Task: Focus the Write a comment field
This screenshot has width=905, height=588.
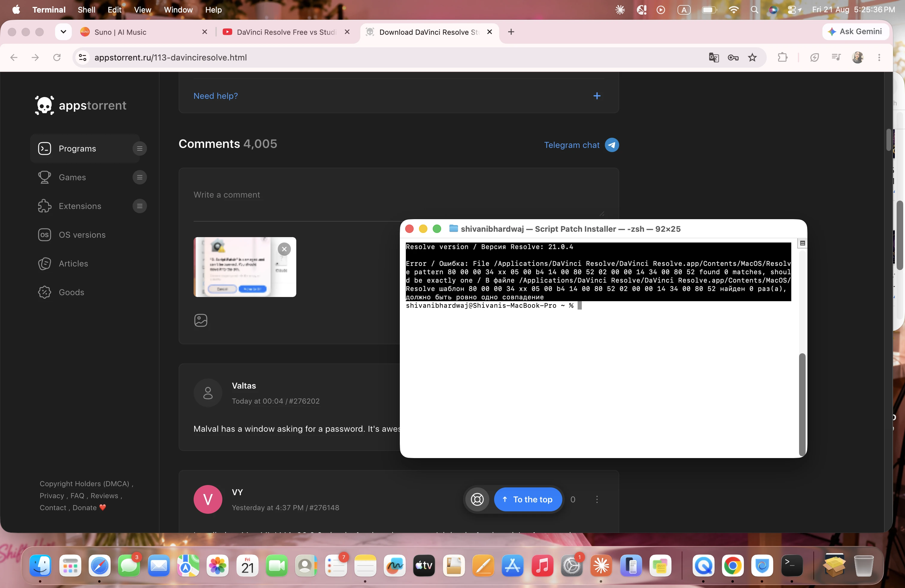Action: point(398,195)
